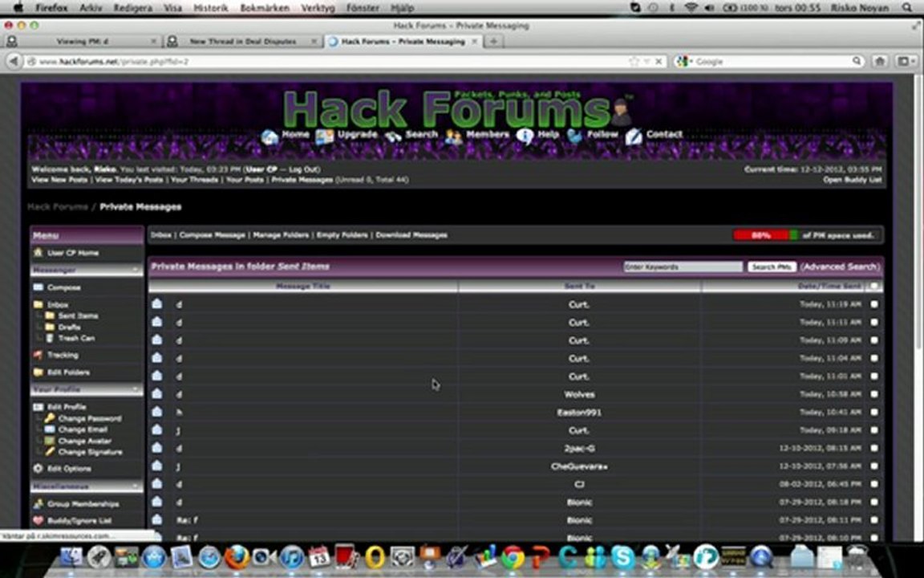Switch to Viewing PM: d tab
The height and width of the screenshot is (578, 924).
[x=82, y=41]
